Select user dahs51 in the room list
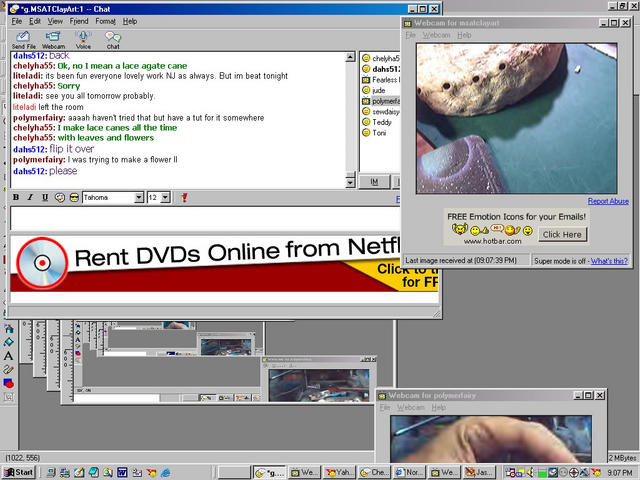This screenshot has width=640, height=480. coord(381,69)
